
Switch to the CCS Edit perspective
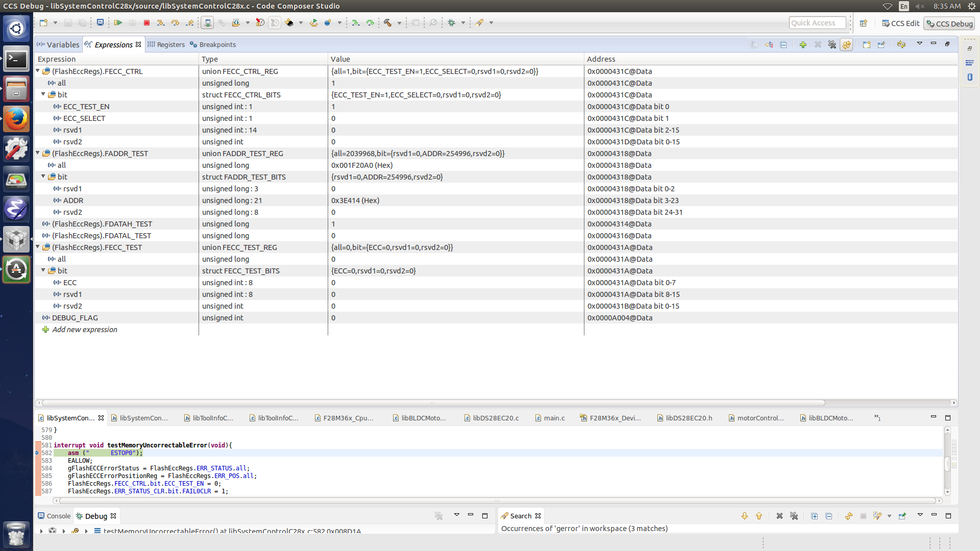click(901, 23)
